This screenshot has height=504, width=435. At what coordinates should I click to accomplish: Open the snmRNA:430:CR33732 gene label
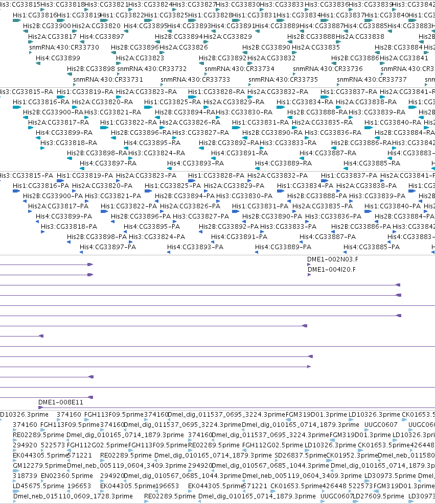point(152,69)
